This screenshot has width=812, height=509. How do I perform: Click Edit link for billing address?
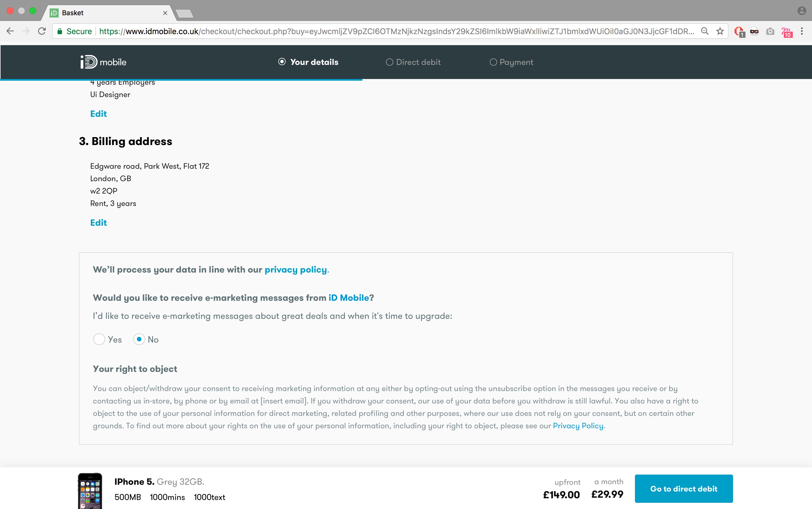pyautogui.click(x=98, y=222)
